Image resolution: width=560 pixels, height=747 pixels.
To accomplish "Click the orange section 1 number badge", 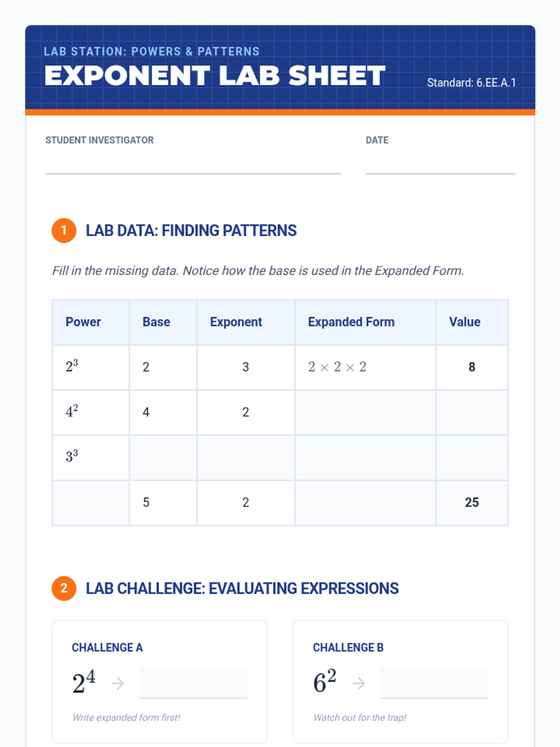I will point(64,230).
